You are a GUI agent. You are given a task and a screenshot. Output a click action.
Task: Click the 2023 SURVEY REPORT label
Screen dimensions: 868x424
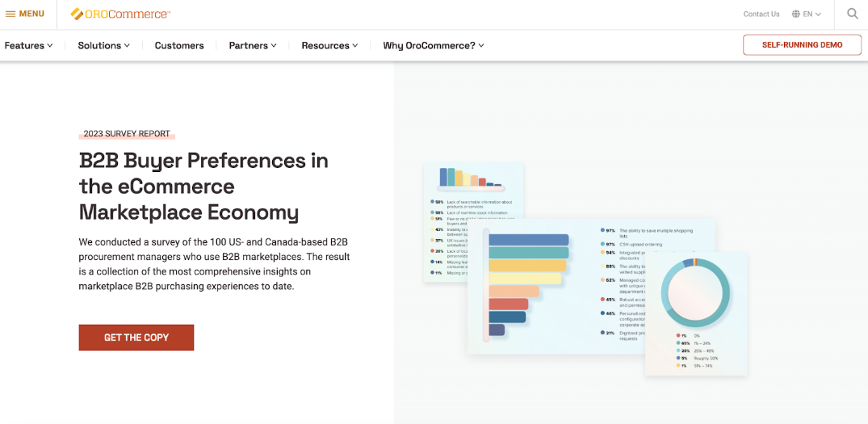(127, 133)
